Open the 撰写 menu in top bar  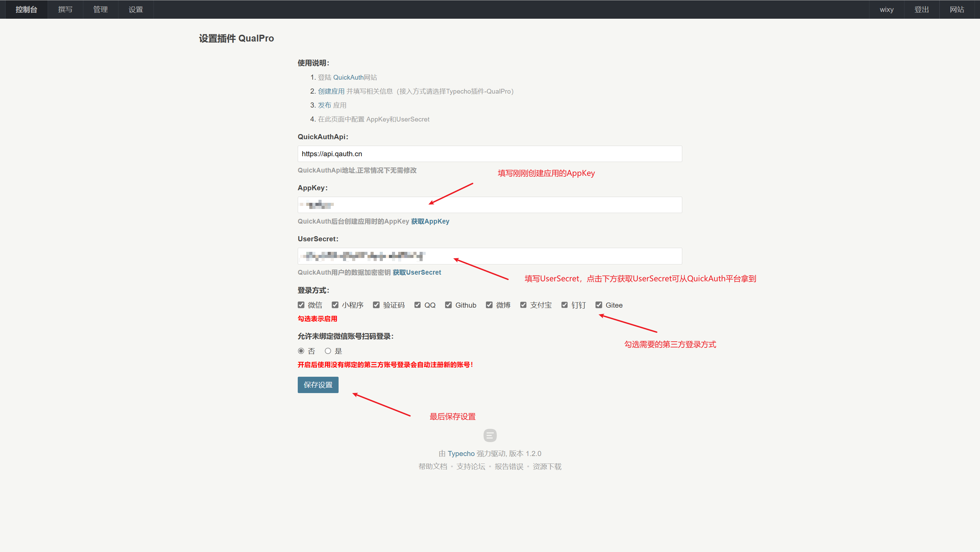click(x=65, y=10)
